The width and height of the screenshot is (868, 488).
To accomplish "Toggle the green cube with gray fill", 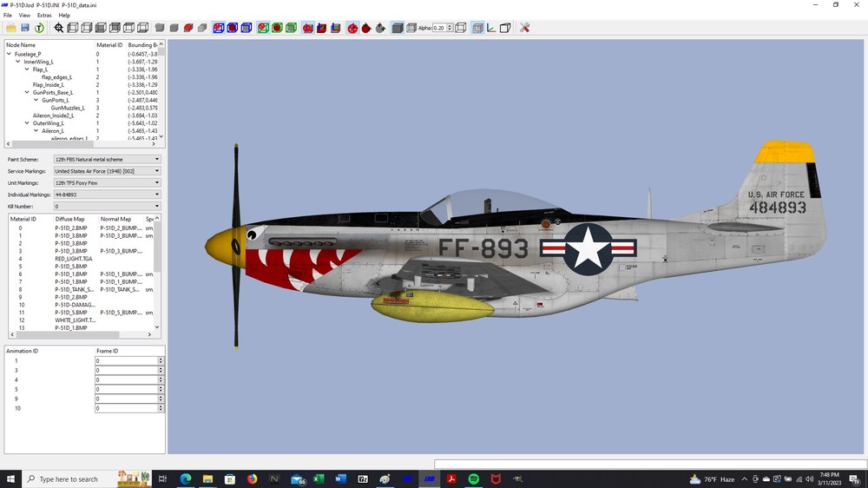I will click(x=291, y=28).
